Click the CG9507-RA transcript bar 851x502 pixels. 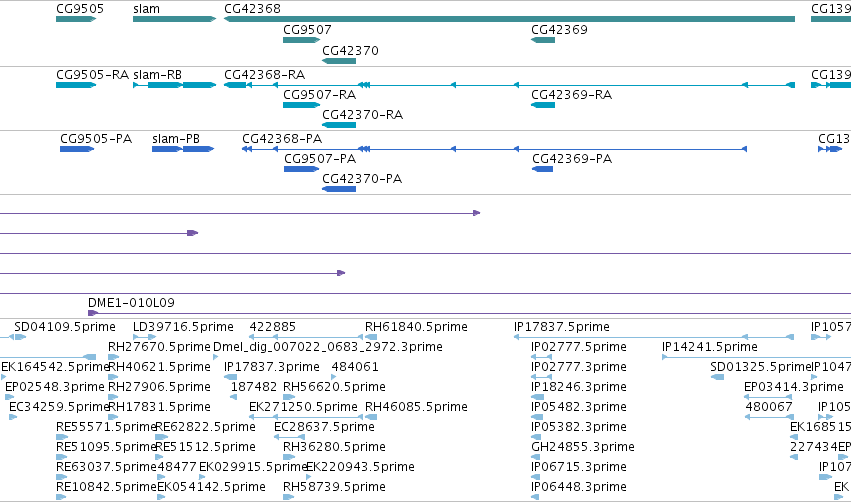point(301,105)
